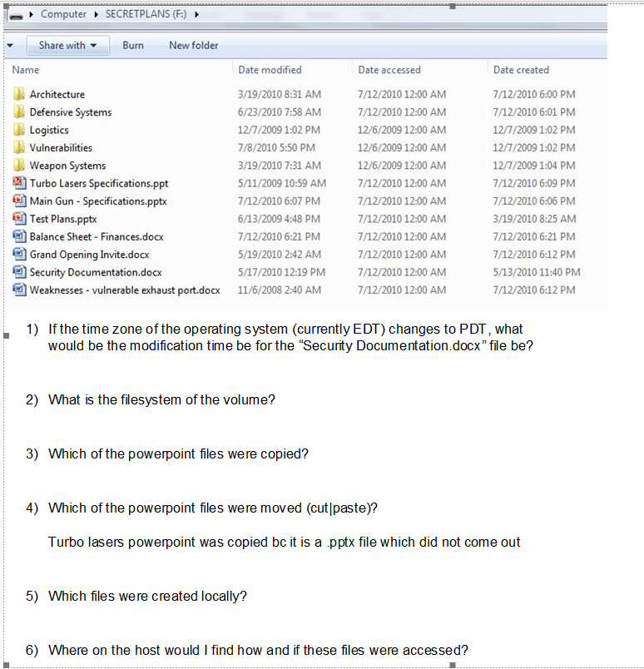Go to Computer in the breadcrumb
Viewport: 644px width, 669px height.
coord(63,14)
